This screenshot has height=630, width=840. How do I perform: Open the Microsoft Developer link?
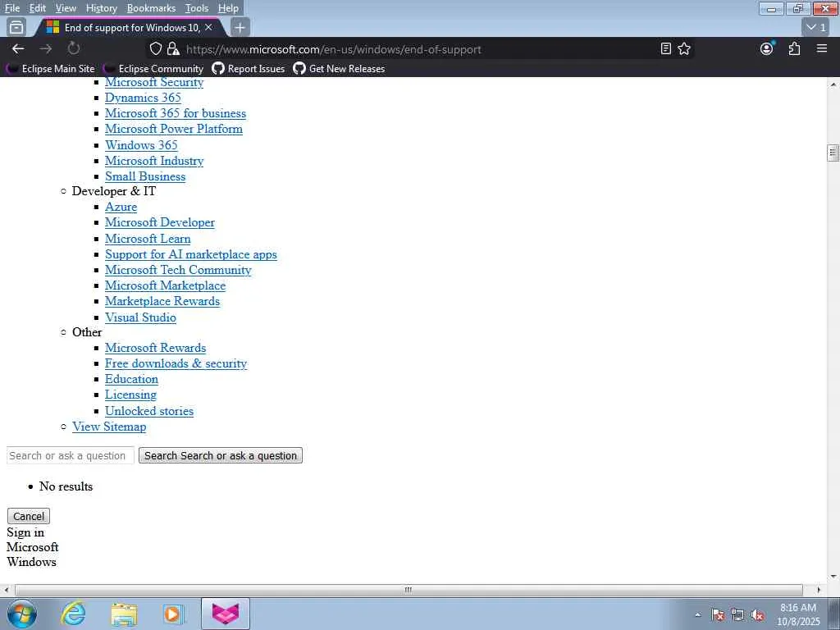click(x=160, y=222)
